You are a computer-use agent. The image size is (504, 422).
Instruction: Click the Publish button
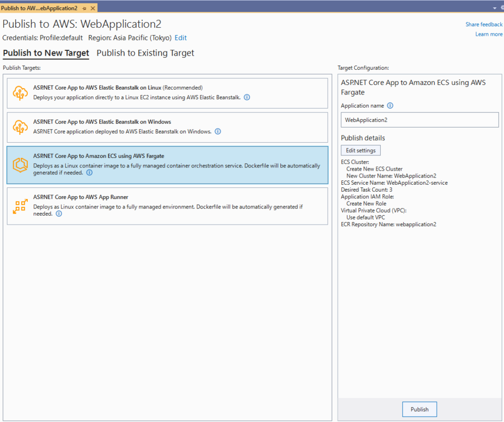[419, 409]
